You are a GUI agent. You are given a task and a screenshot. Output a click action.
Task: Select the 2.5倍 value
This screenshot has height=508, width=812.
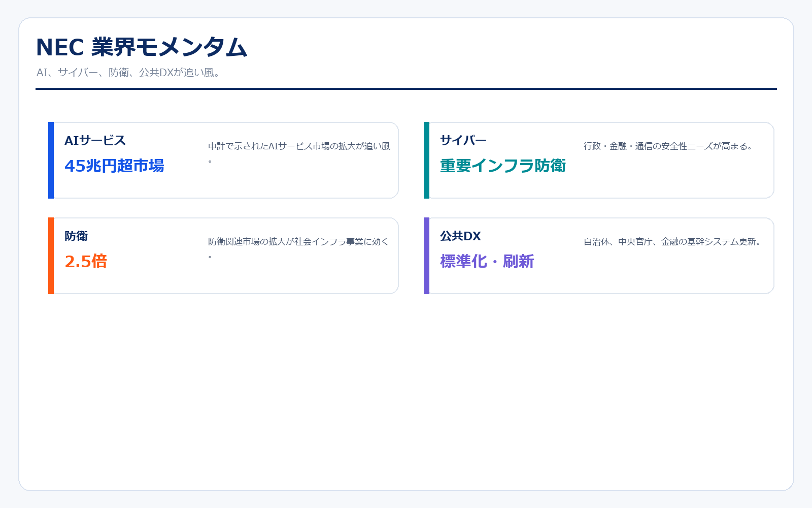tap(86, 261)
